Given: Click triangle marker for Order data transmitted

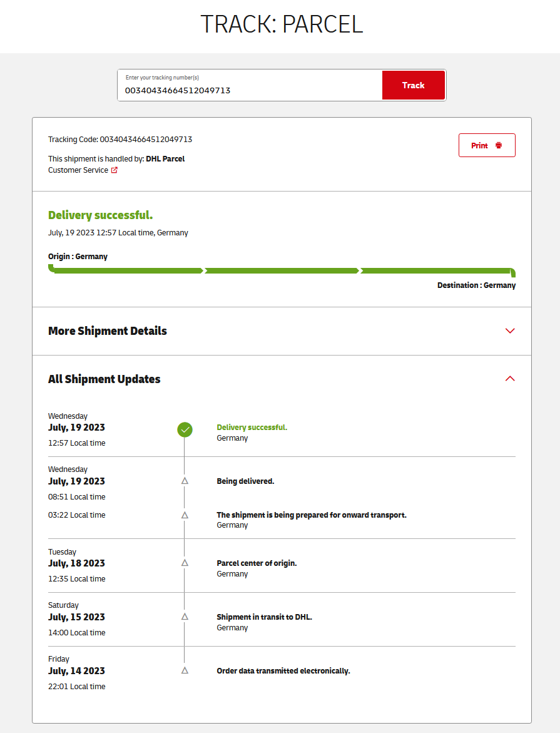Looking at the screenshot, I should click(x=185, y=670).
